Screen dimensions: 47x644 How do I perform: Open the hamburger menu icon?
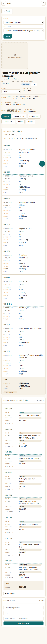click(x=3, y=3)
